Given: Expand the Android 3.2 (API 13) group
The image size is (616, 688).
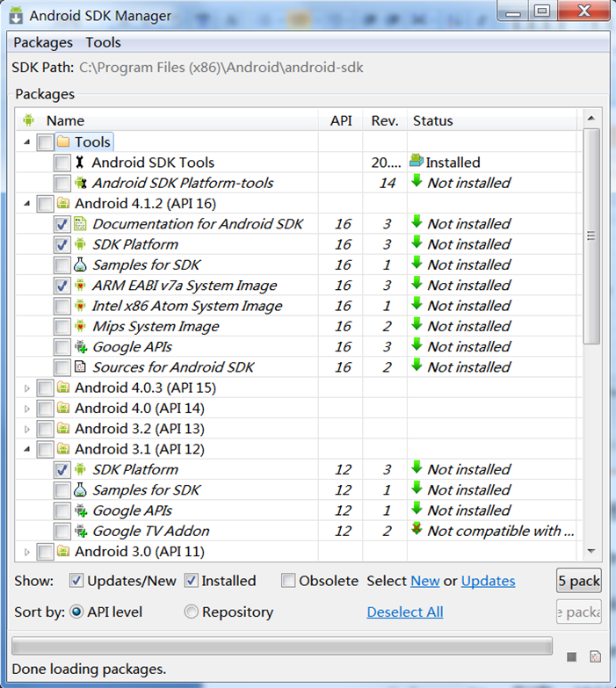Looking at the screenshot, I should [x=26, y=429].
